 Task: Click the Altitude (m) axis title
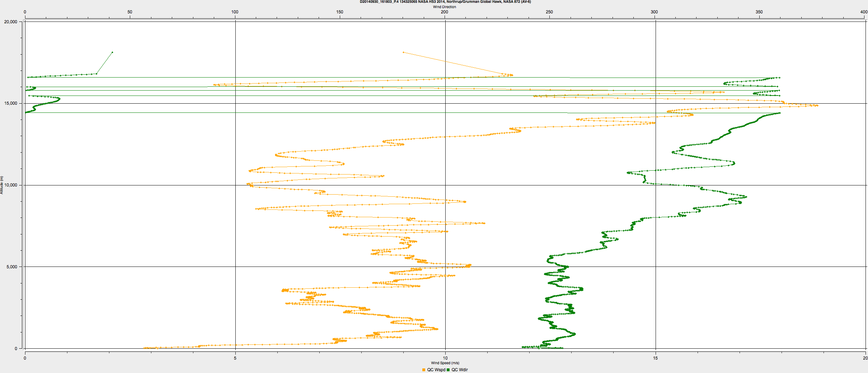click(2, 185)
